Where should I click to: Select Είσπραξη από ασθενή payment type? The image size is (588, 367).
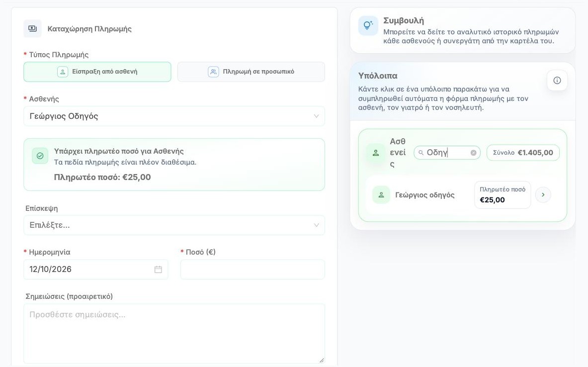click(97, 72)
